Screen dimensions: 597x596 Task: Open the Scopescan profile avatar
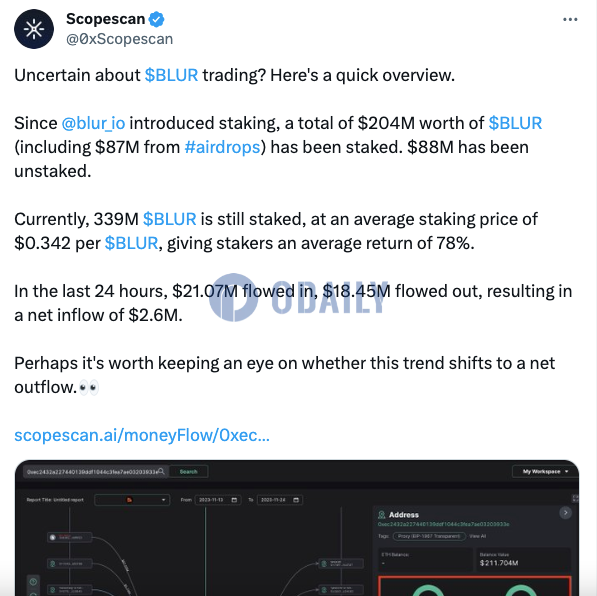click(34, 29)
